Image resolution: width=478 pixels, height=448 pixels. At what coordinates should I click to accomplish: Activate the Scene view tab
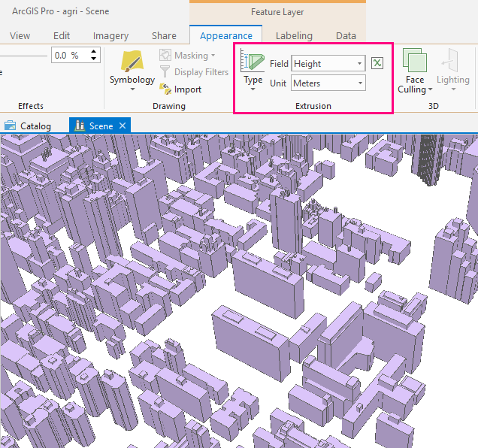[100, 126]
